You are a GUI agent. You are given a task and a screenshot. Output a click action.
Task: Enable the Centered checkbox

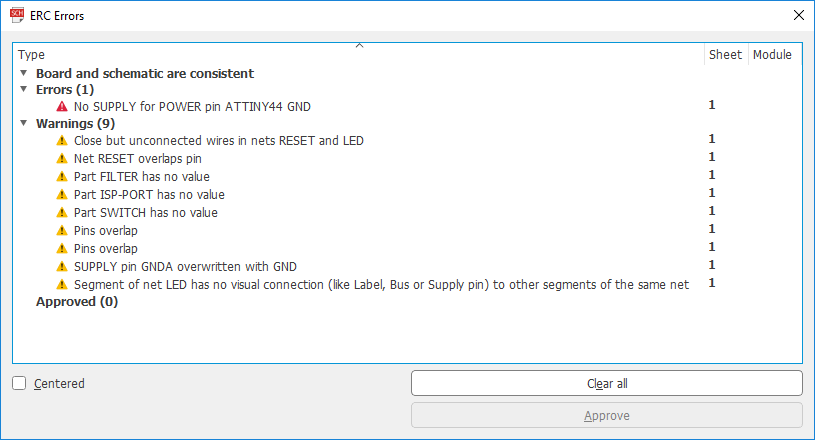pyautogui.click(x=19, y=383)
